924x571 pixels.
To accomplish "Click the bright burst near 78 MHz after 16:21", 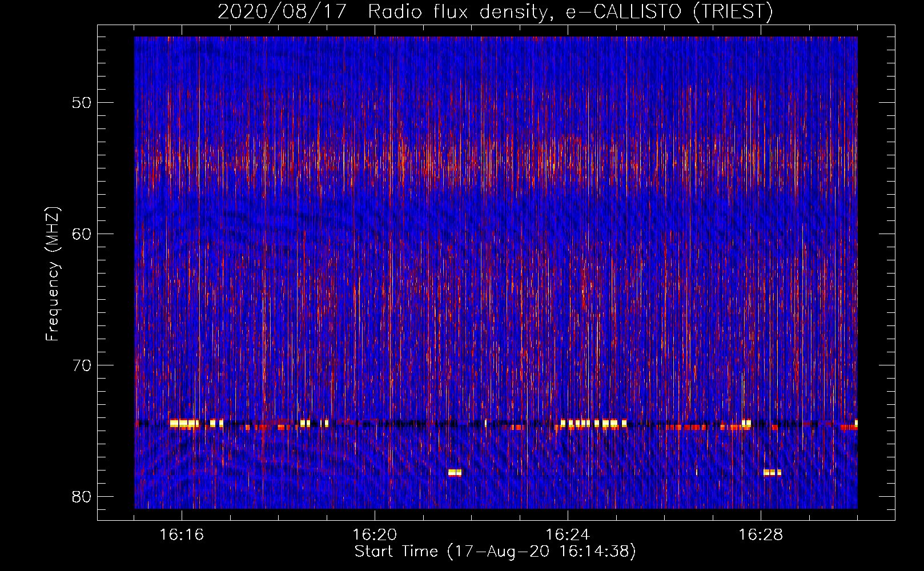I will 455,472.
